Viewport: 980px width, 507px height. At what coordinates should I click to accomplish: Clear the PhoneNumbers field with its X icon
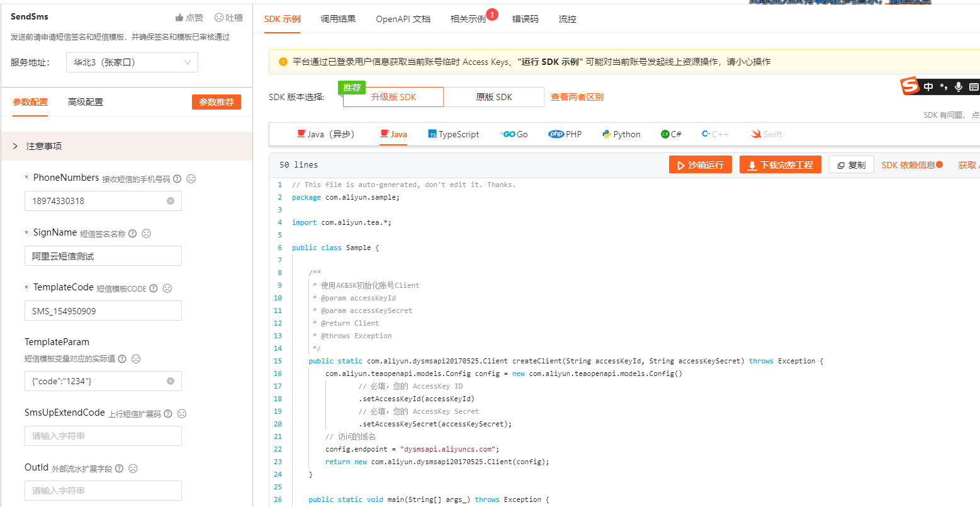coord(171,201)
